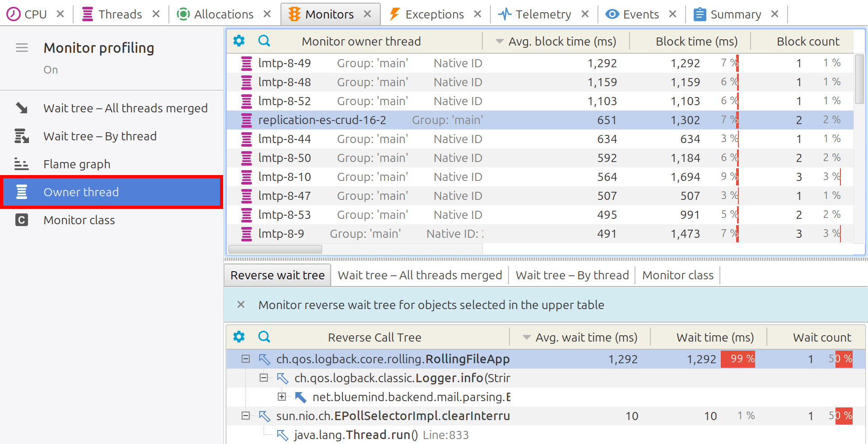This screenshot has height=444, width=868.
Task: Collapse the EPollSelectorImpl.clearInterru node
Action: (246, 416)
